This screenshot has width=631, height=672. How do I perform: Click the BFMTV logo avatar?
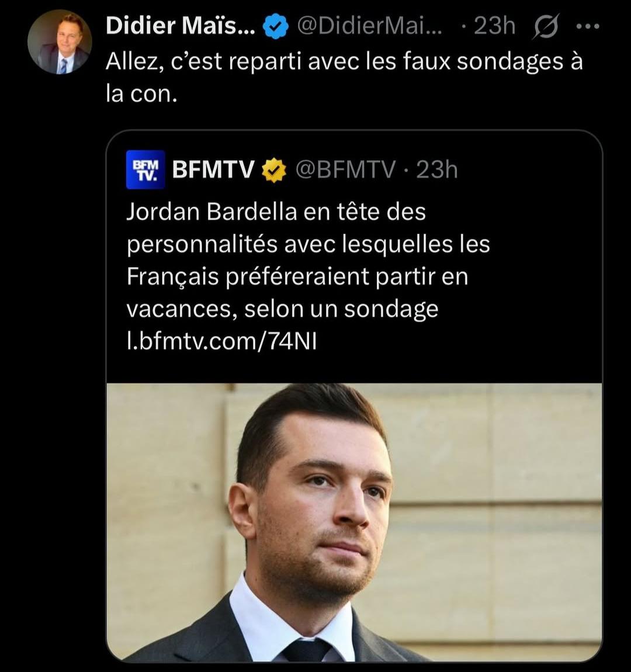[145, 169]
